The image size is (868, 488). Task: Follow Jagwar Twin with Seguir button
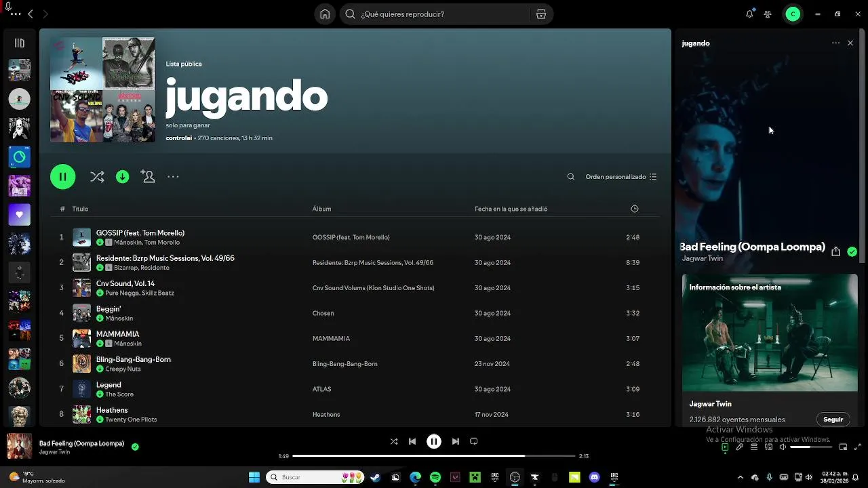pos(833,420)
